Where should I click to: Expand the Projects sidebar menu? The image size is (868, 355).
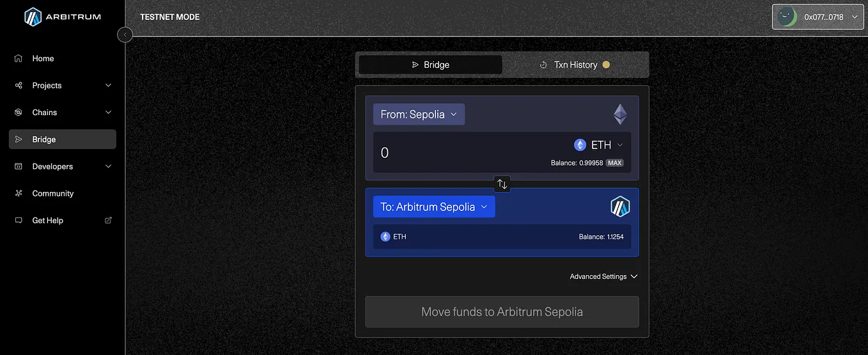[x=63, y=85]
